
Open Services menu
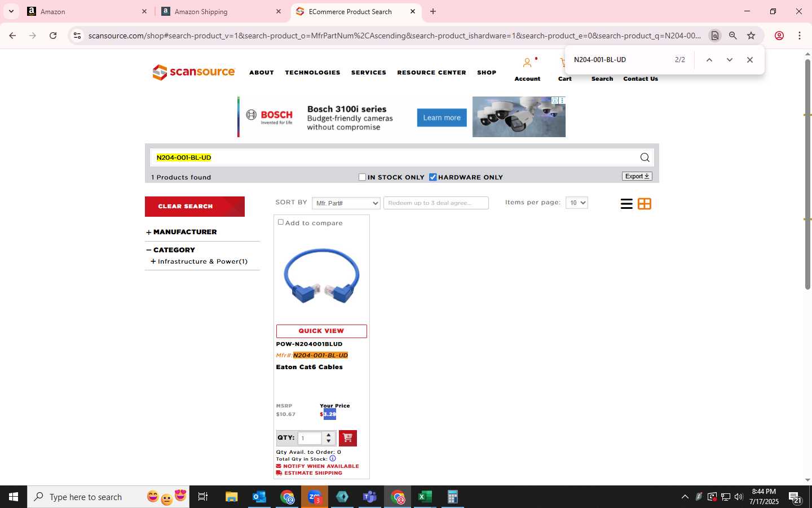[369, 73]
